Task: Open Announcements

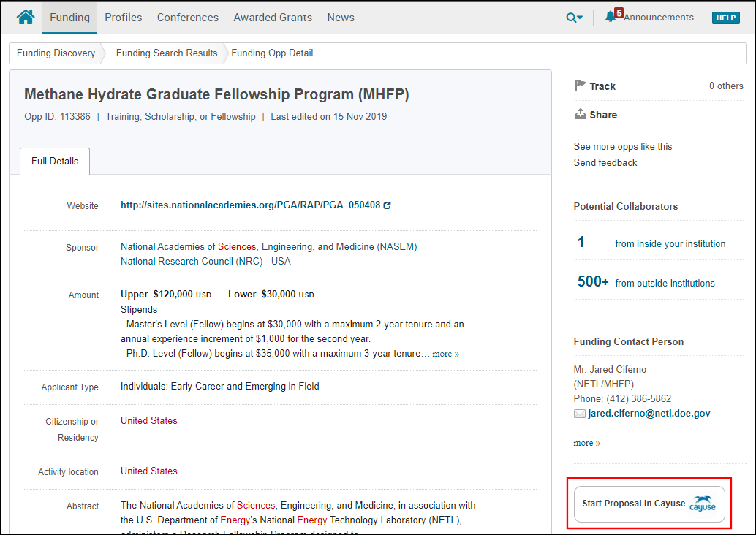Action: 659,18
